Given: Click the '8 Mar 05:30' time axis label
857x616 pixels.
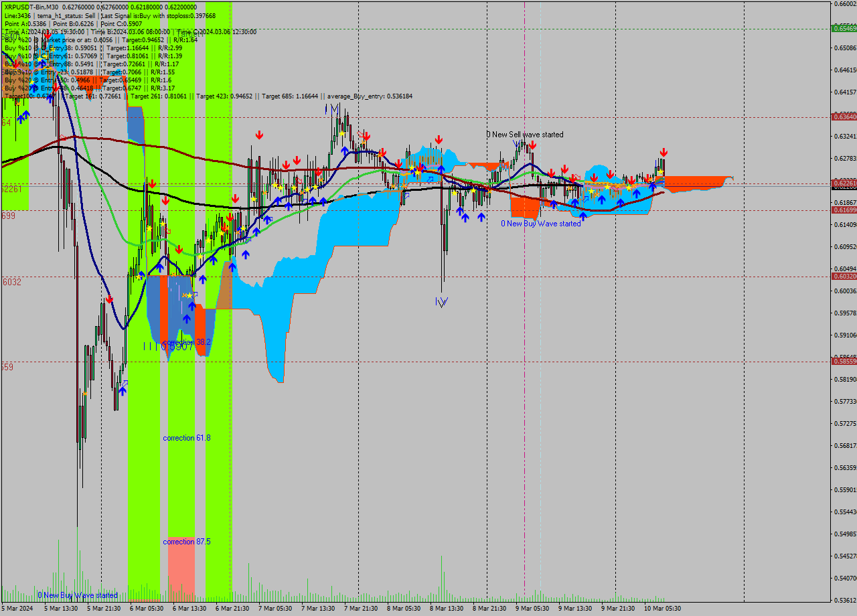Looking at the screenshot, I should (404, 609).
